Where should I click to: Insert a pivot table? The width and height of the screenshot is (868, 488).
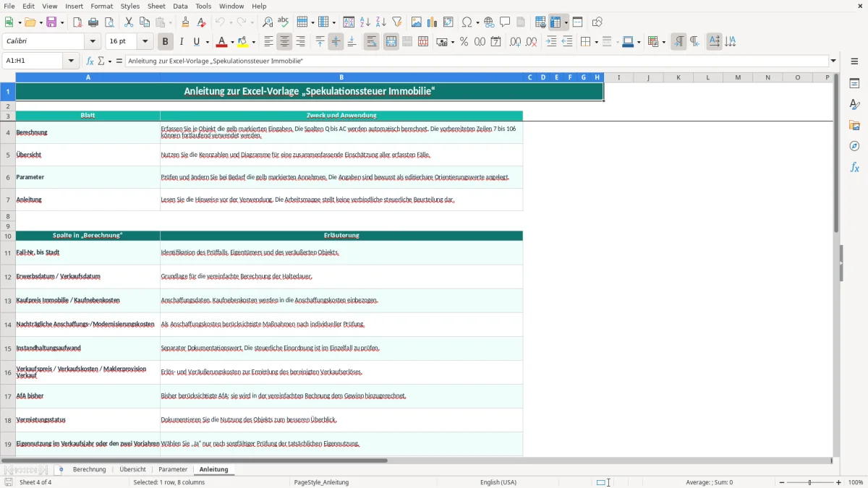(x=448, y=22)
